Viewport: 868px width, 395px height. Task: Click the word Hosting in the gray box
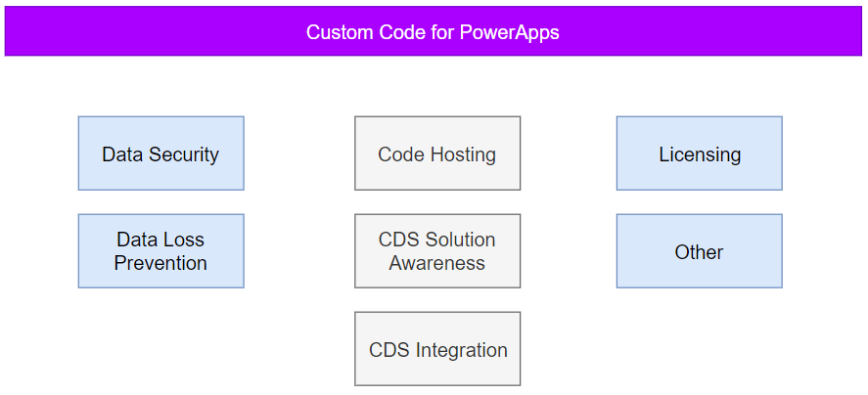[462, 154]
